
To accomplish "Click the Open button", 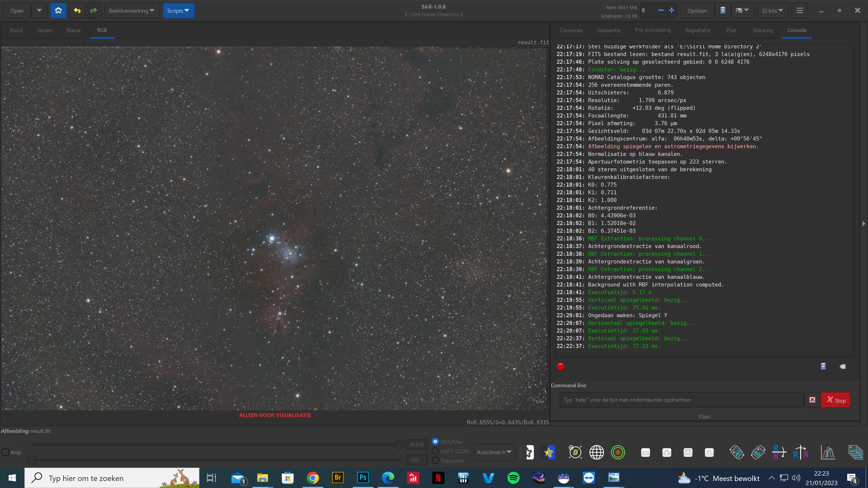I will coord(17,10).
